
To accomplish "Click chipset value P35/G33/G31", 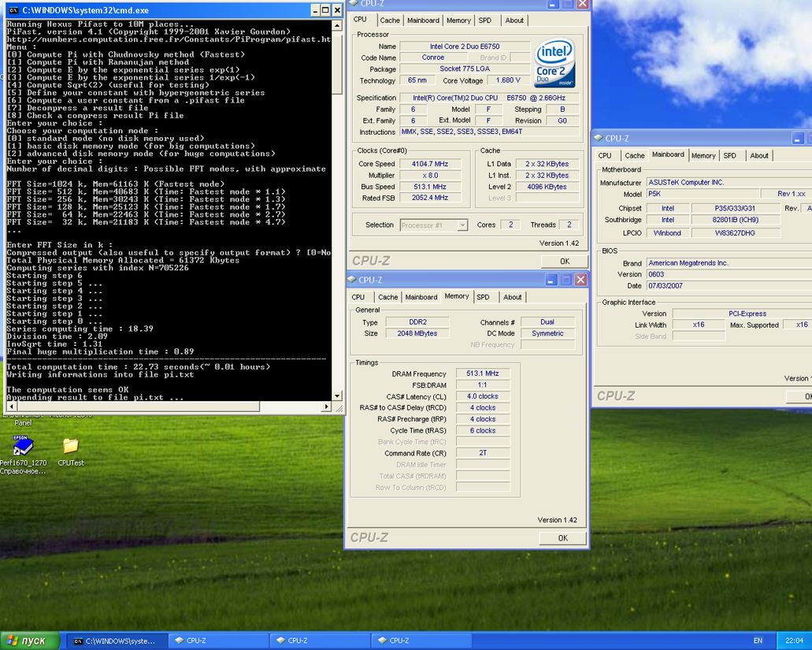I will (735, 208).
